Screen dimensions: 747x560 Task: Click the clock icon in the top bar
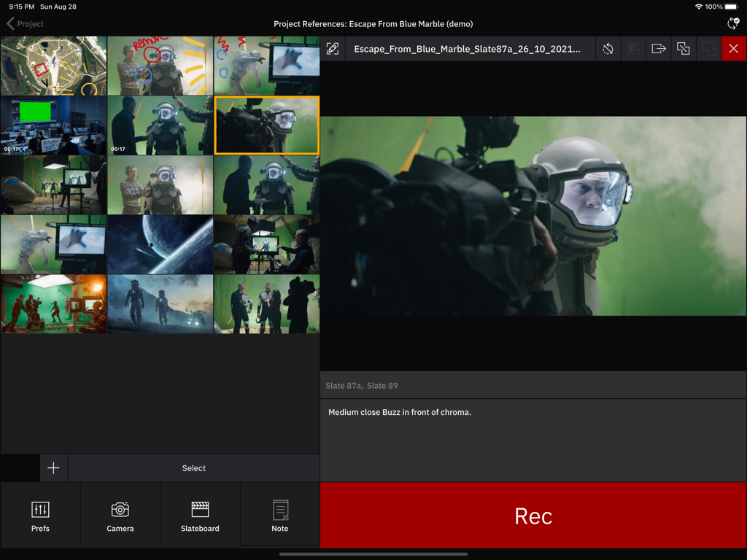733,24
